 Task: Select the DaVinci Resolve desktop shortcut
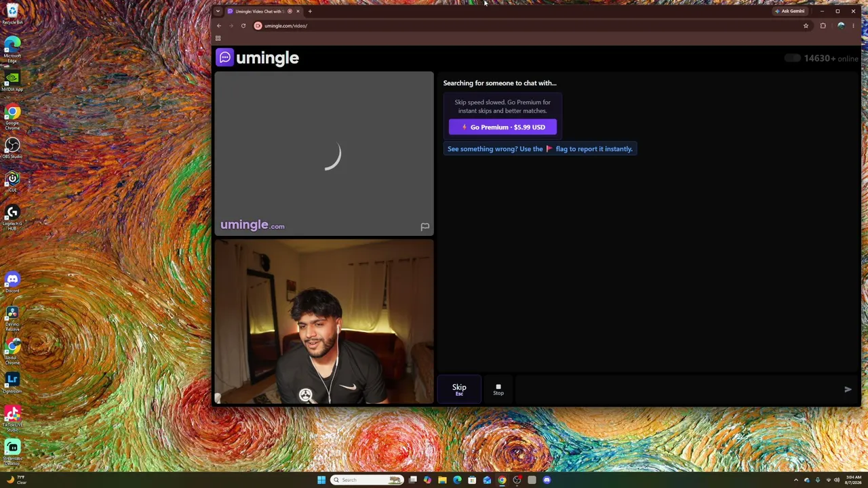[x=12, y=319]
